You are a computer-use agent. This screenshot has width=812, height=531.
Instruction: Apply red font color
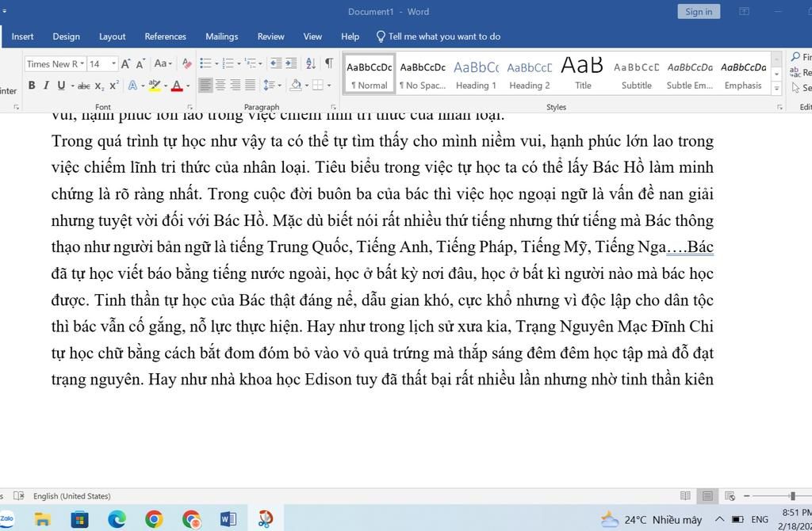177,86
